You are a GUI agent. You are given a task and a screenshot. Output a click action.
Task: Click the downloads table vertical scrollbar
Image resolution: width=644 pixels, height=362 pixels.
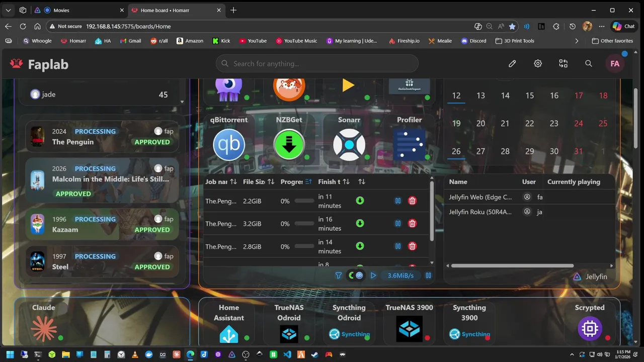(432, 211)
